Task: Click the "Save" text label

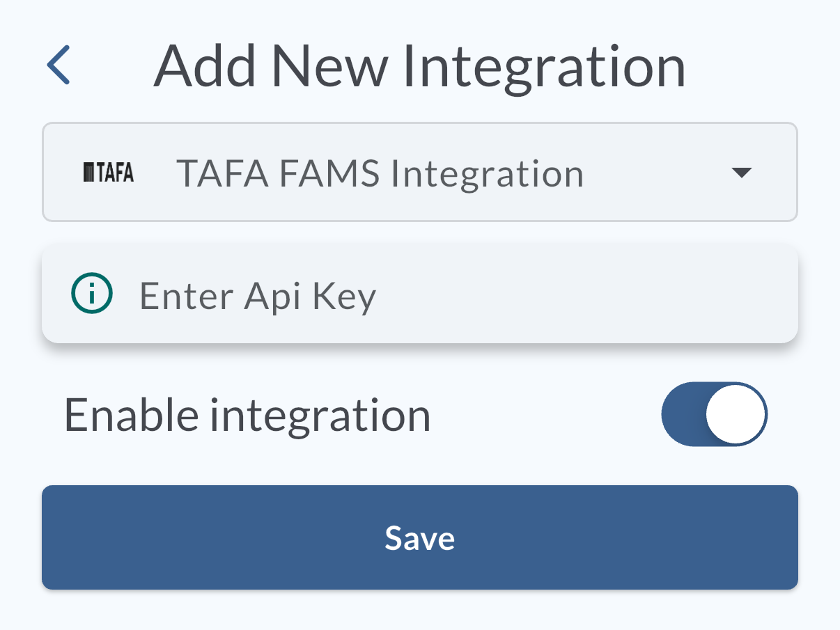Action: click(x=419, y=538)
